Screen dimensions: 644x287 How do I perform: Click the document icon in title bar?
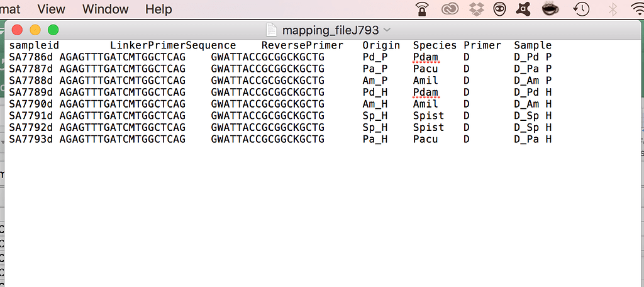pyautogui.click(x=272, y=30)
